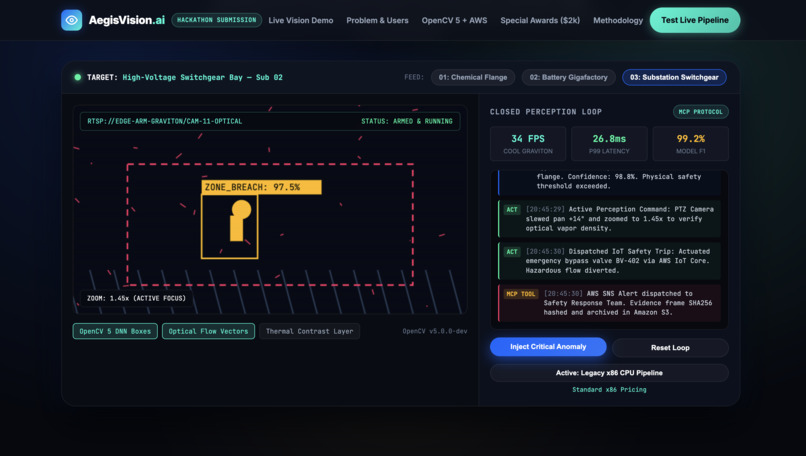Click the ZOOM: 1.45x (ACTIVE FOCUS) label
The image size is (806, 456).
click(136, 298)
